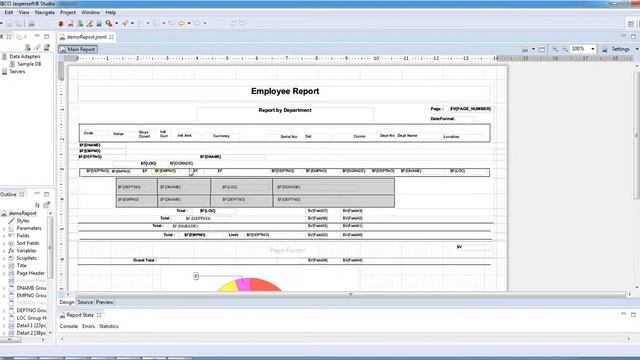Viewport: 640px width, 360px height.
Task: Click the print icon in the main toolbar
Action: pyautogui.click(x=31, y=24)
